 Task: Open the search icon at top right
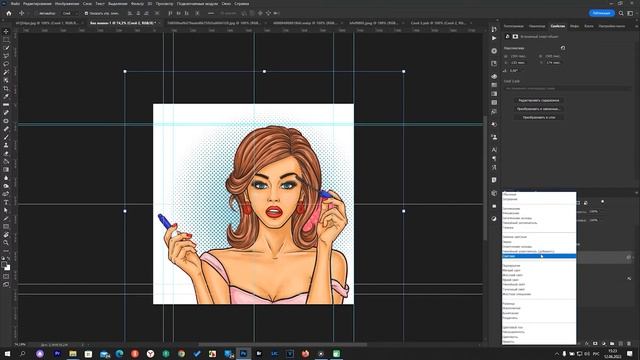click(621, 13)
